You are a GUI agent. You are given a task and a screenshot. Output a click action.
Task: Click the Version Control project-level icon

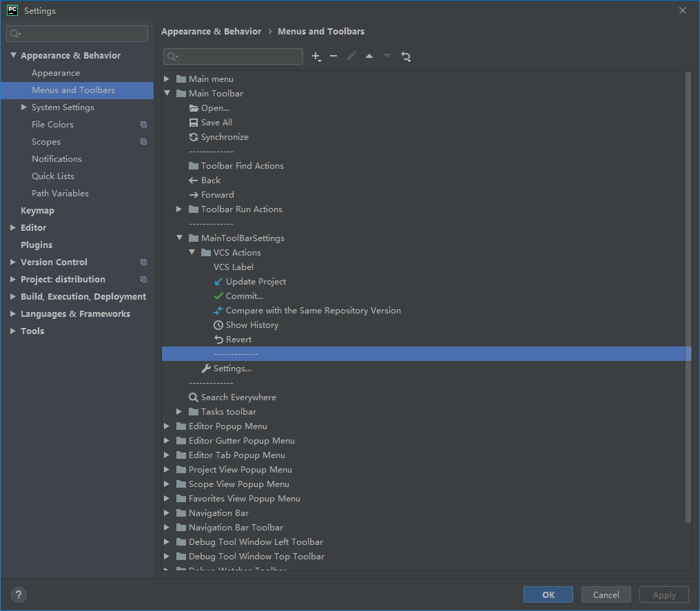click(x=144, y=262)
